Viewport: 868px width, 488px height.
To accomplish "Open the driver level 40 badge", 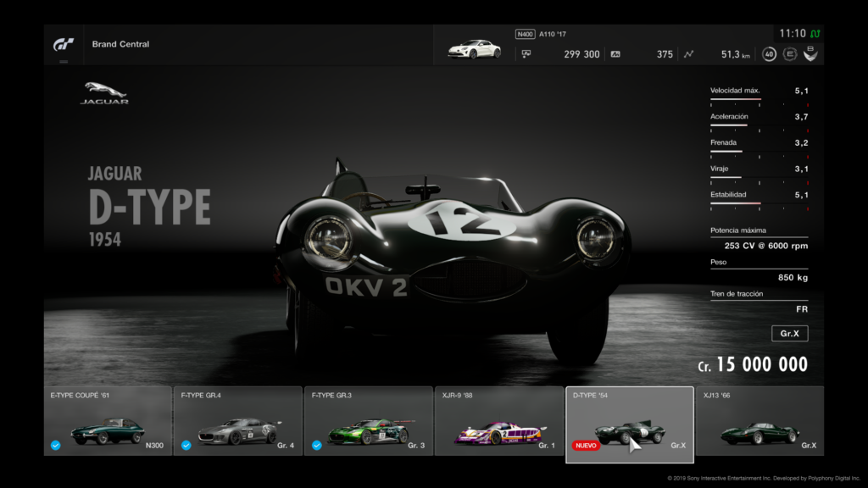I will click(x=769, y=54).
